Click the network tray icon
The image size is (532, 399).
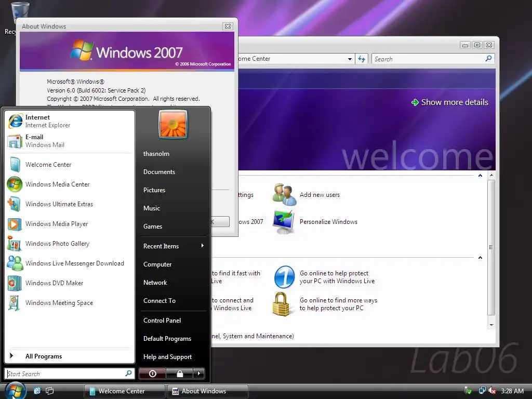(482, 391)
